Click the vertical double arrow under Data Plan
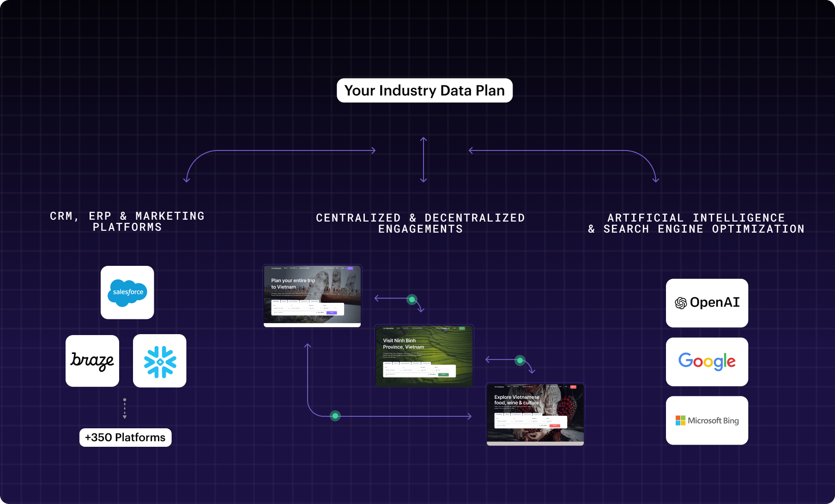835x504 pixels. click(424, 160)
